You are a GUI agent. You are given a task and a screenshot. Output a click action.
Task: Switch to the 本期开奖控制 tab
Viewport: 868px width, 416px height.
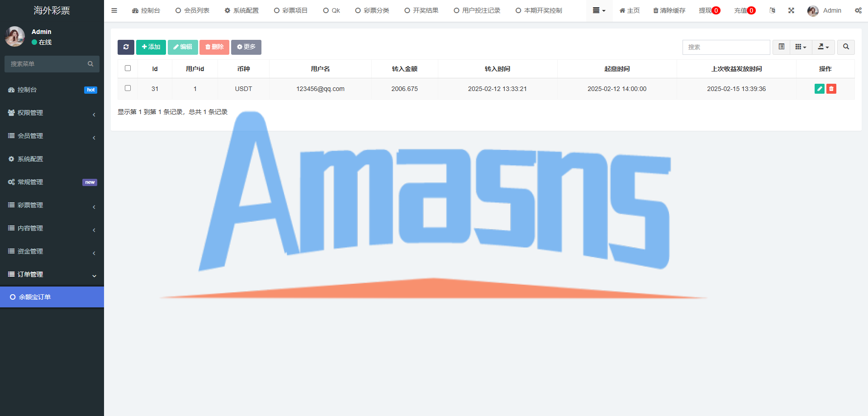(539, 10)
